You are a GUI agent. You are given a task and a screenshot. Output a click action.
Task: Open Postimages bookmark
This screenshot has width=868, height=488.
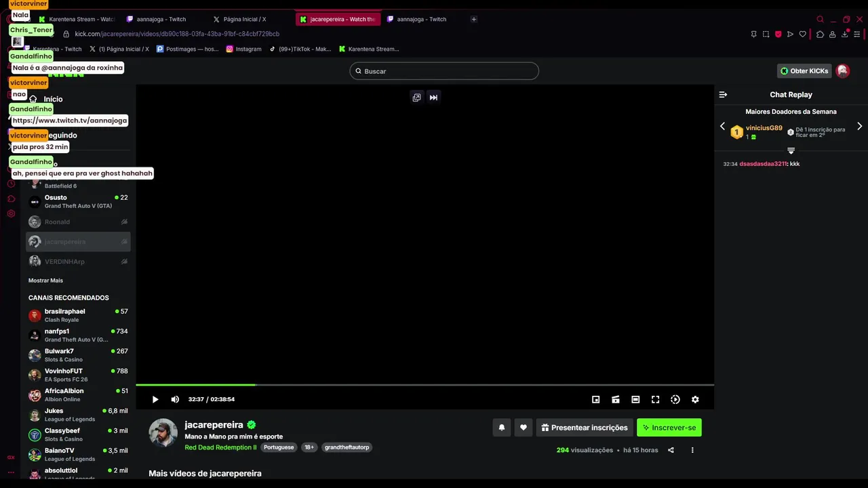[188, 49]
